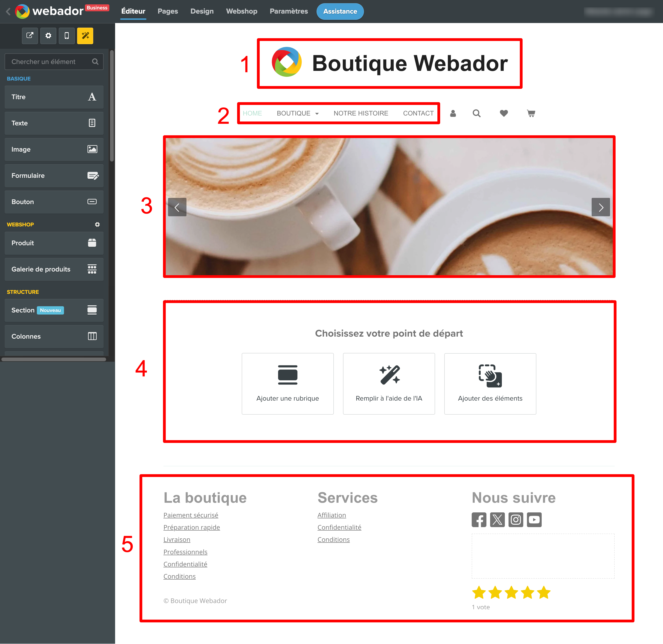Click the Nous suivre footer heading
The width and height of the screenshot is (663, 644).
(x=514, y=497)
